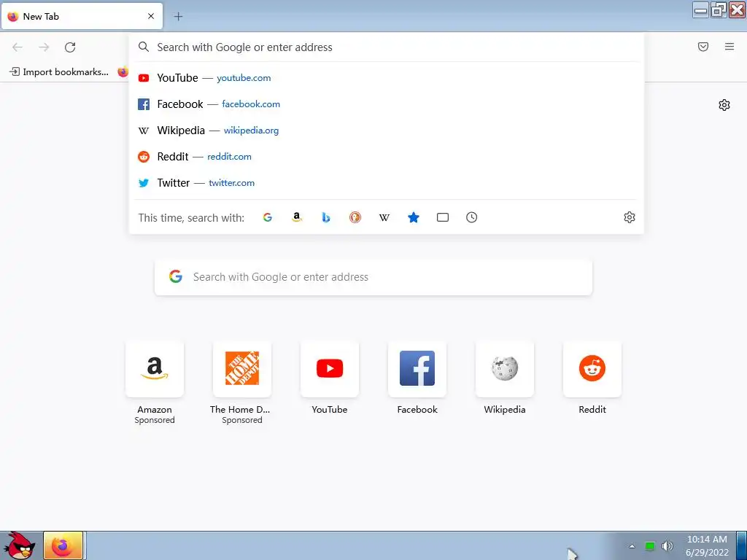This screenshot has width=747, height=560.
Task: Search this time with DuckDuckGo
Action: pos(355,217)
